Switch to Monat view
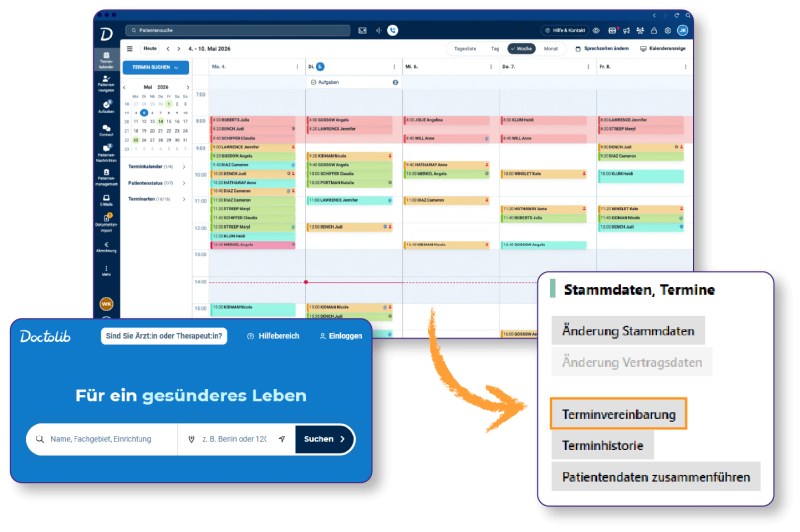The image size is (800, 532). (x=551, y=49)
